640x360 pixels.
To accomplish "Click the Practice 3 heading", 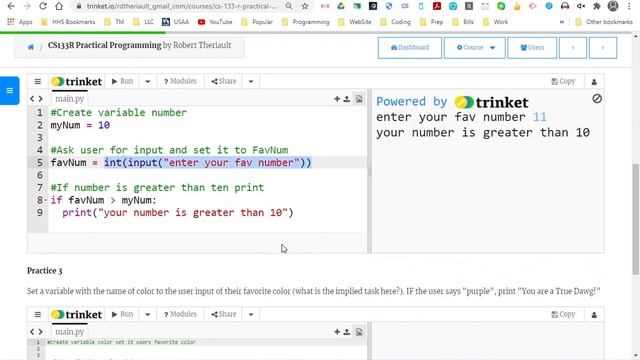I will [x=44, y=271].
